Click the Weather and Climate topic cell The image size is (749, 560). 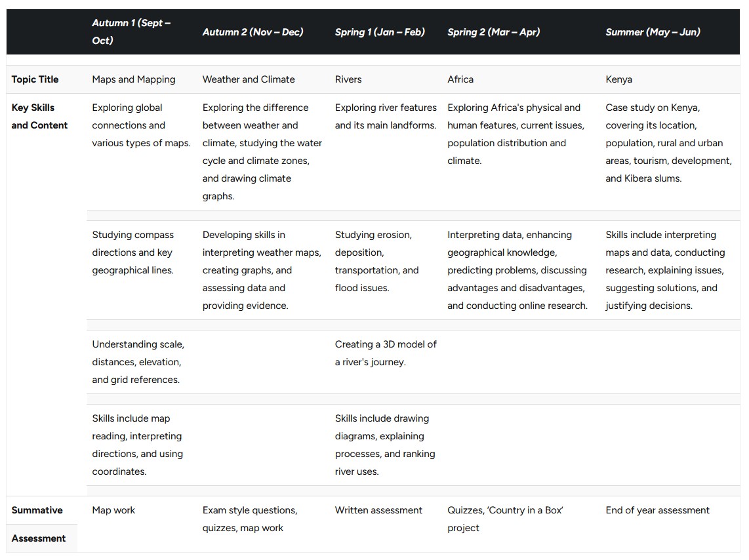tap(249, 79)
